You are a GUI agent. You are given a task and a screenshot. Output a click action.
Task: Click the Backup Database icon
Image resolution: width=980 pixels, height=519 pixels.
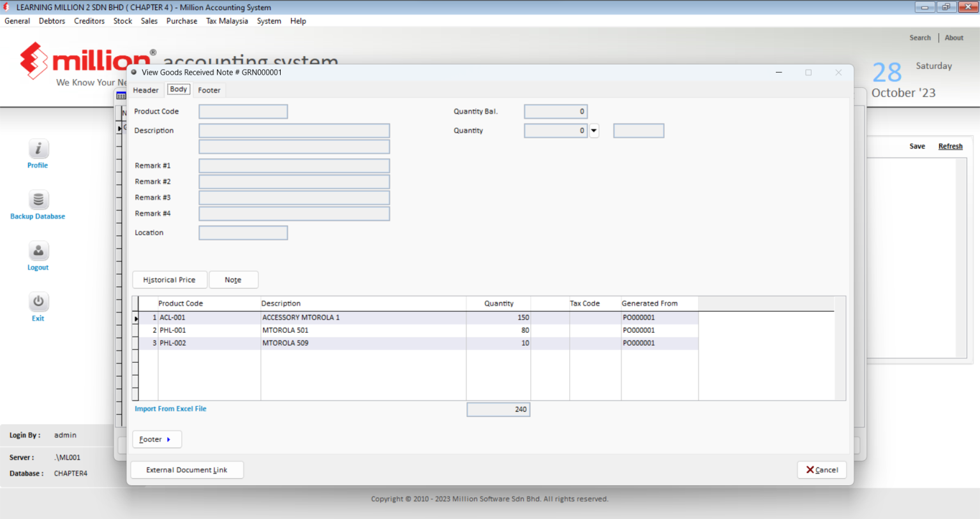click(x=38, y=200)
